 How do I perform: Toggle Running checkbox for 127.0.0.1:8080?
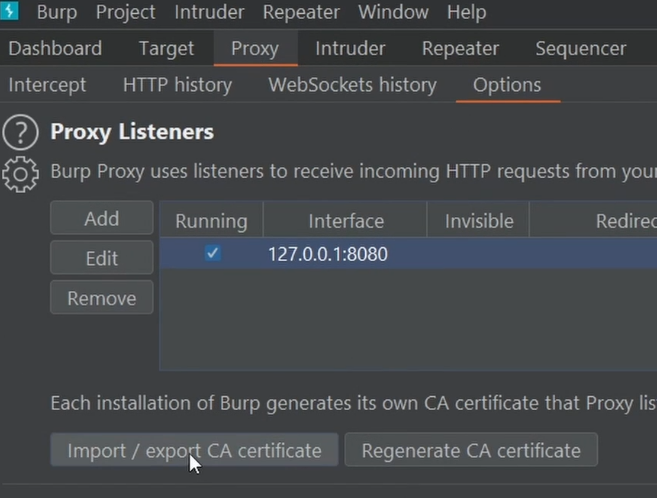[x=212, y=253]
